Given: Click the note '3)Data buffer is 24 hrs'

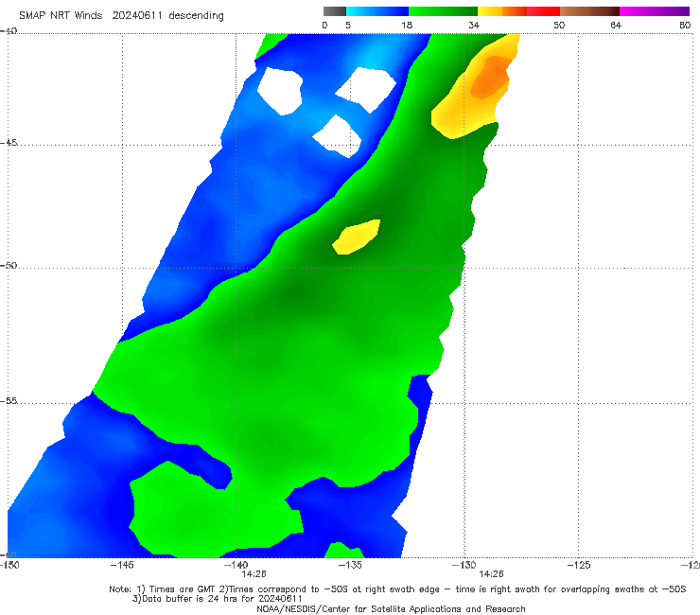Looking at the screenshot, I should point(218,599).
